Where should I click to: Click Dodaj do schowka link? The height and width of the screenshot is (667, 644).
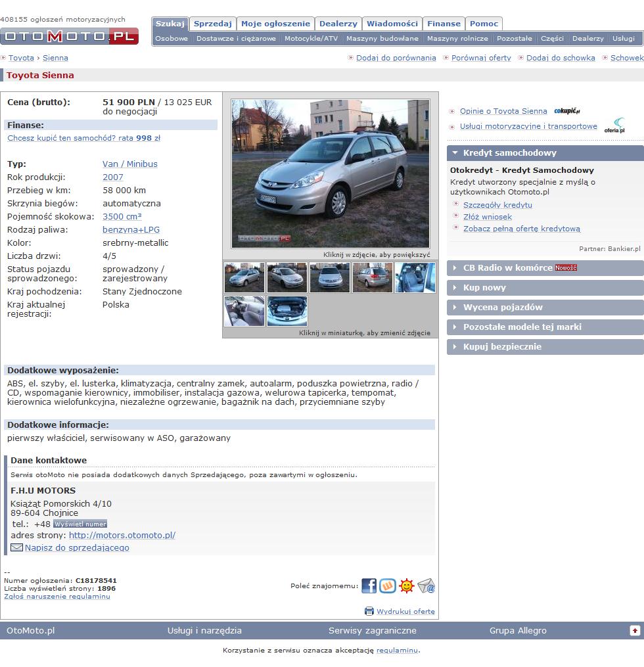[561, 58]
